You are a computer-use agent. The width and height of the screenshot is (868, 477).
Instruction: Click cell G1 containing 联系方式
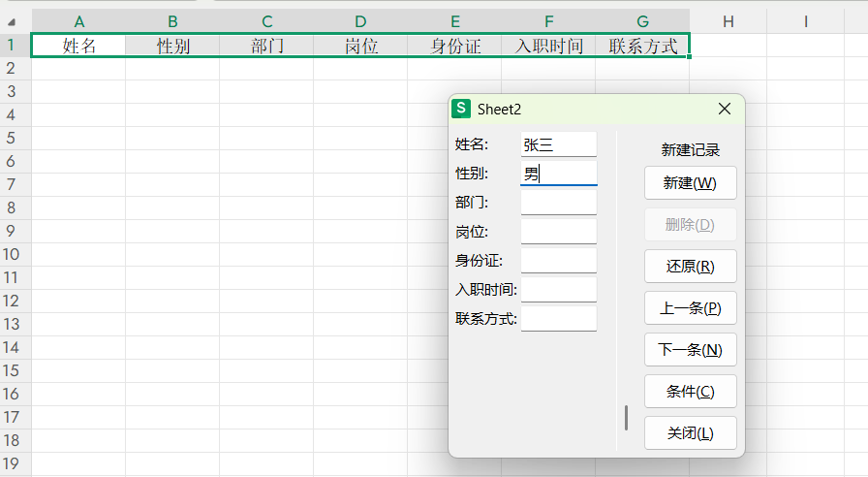[x=642, y=46]
